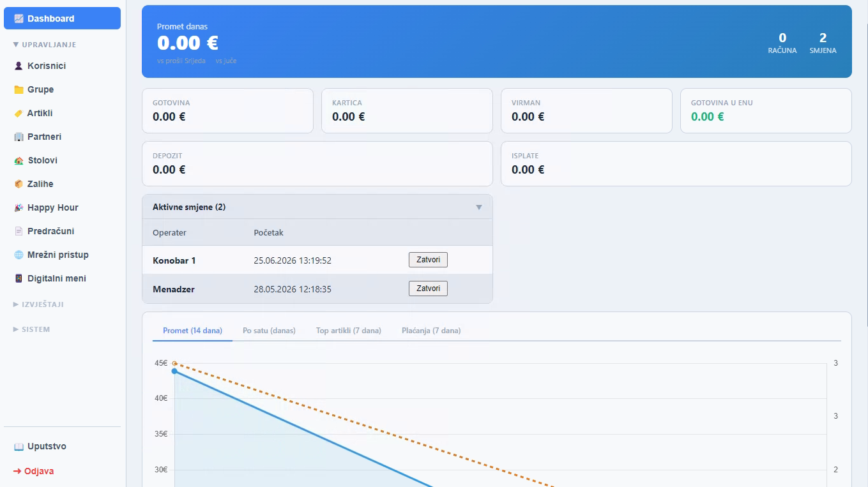Expand the IZVJEŠTAJI sidebar section
The height and width of the screenshot is (487, 868).
[38, 304]
